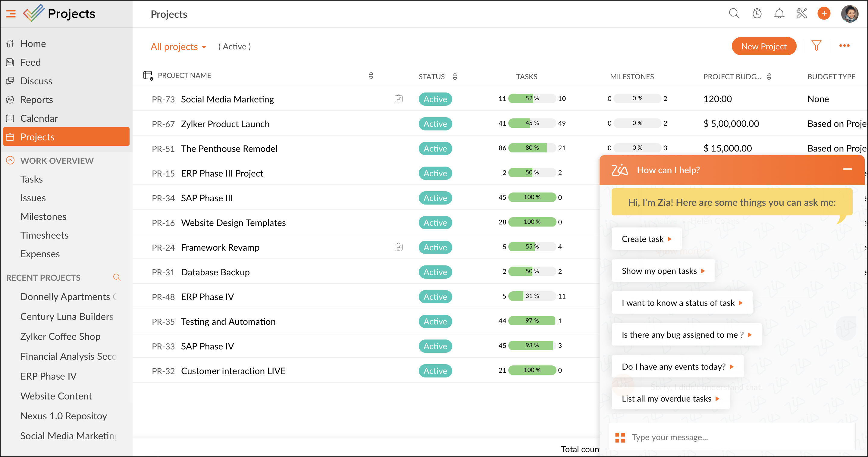Expand the All projects dropdown

coord(179,46)
